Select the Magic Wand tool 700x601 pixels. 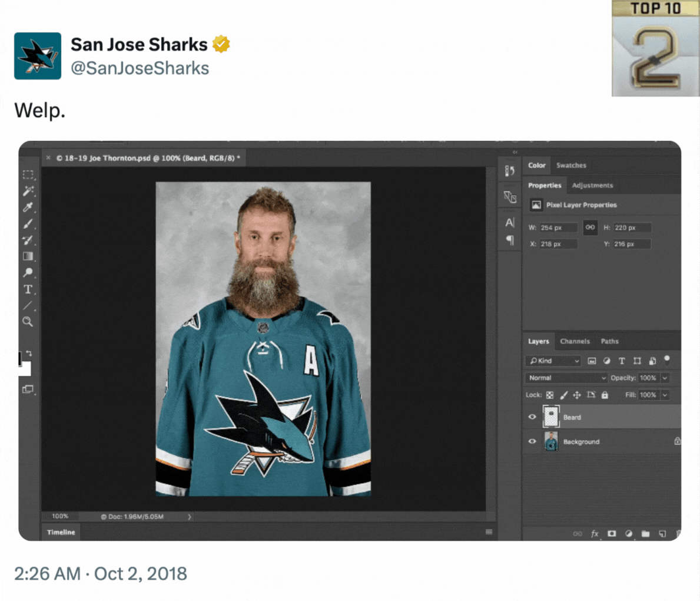(28, 191)
